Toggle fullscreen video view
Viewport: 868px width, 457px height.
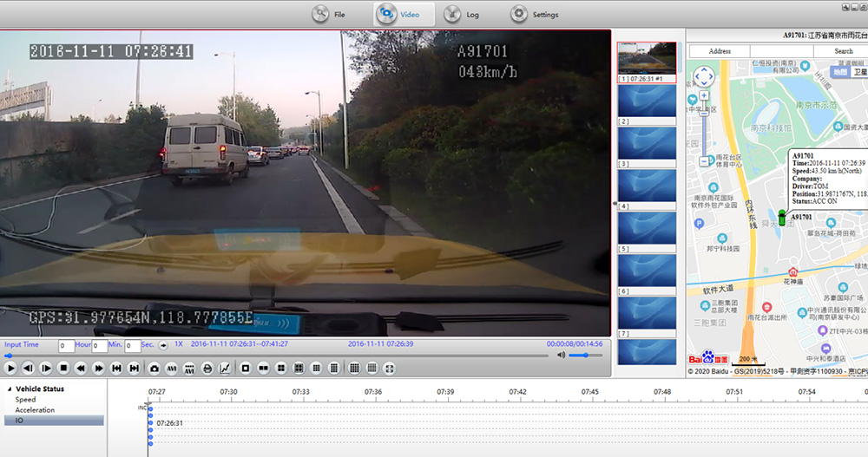tap(390, 368)
